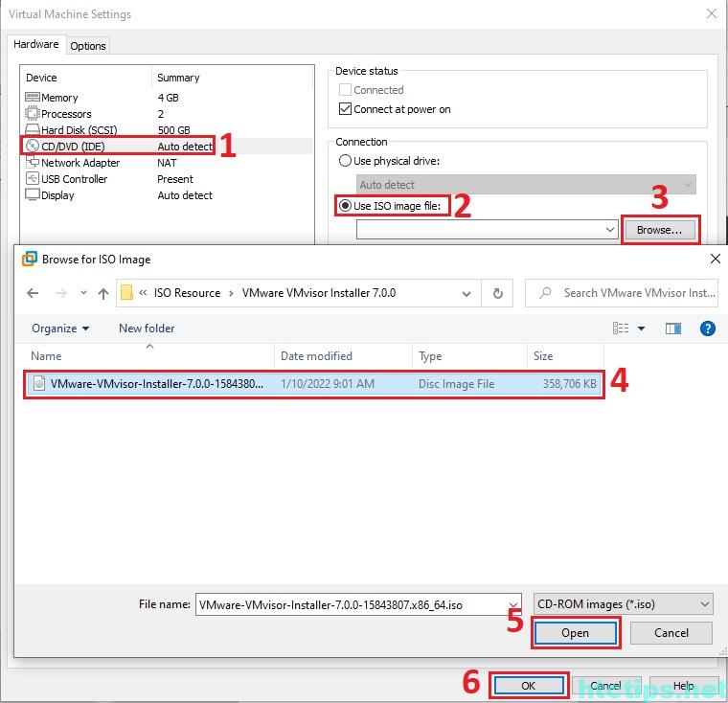Open the Organize dropdown menu

[60, 329]
